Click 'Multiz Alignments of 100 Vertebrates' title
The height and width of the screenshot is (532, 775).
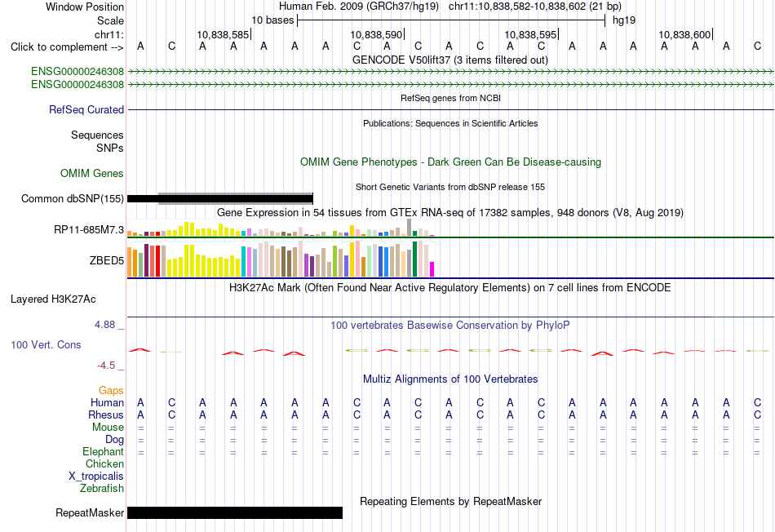pos(450,379)
